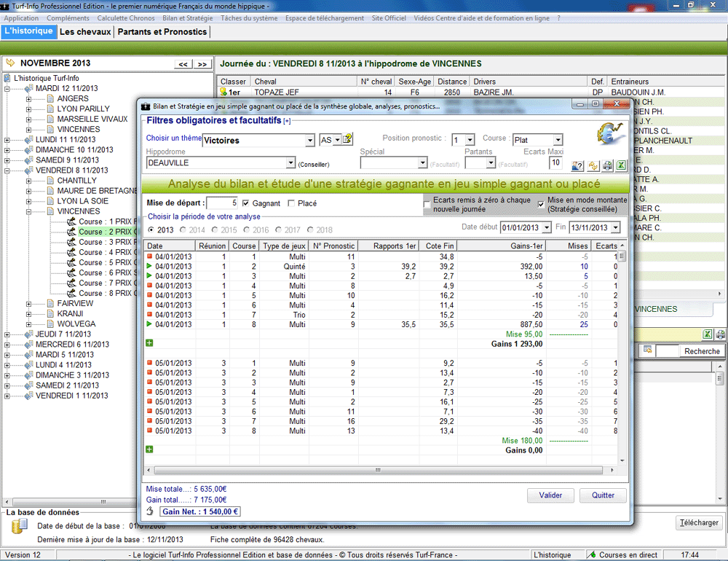Open the Date début 01/01/2013 dropdown

547,227
